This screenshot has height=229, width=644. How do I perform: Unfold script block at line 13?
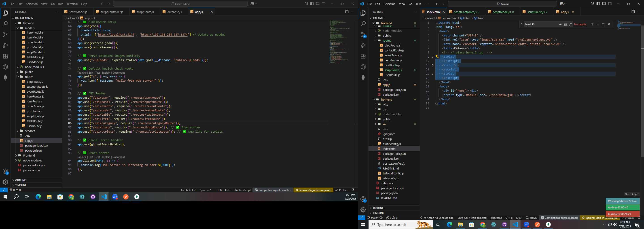433,65
